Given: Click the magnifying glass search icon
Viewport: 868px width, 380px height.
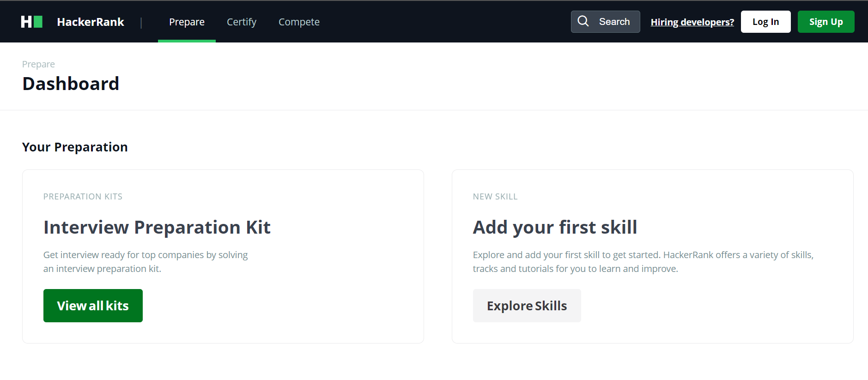Looking at the screenshot, I should point(583,21).
